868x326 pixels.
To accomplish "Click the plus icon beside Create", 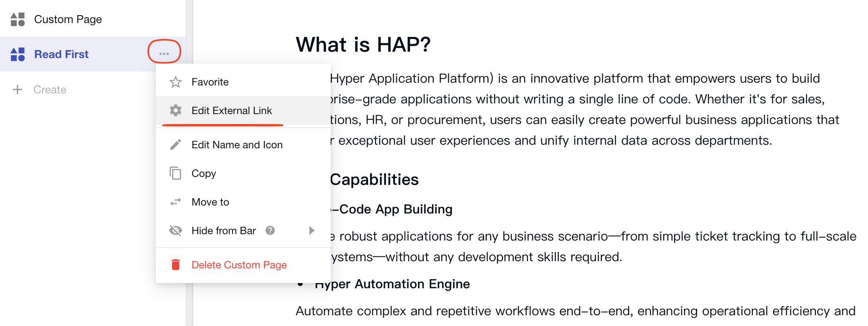I will 17,89.
